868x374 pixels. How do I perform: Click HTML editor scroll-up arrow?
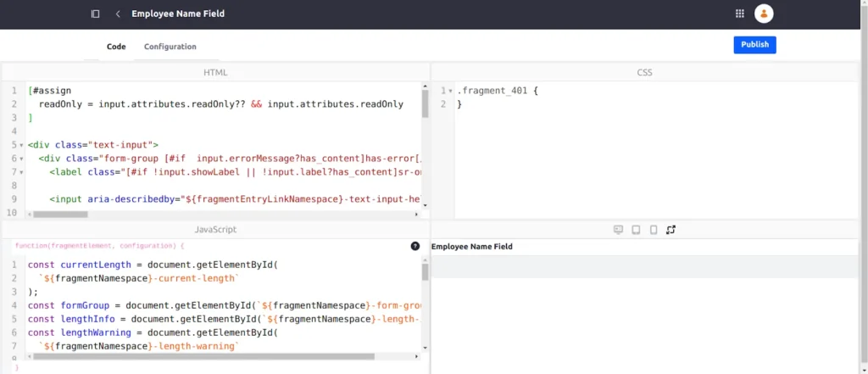(426, 86)
